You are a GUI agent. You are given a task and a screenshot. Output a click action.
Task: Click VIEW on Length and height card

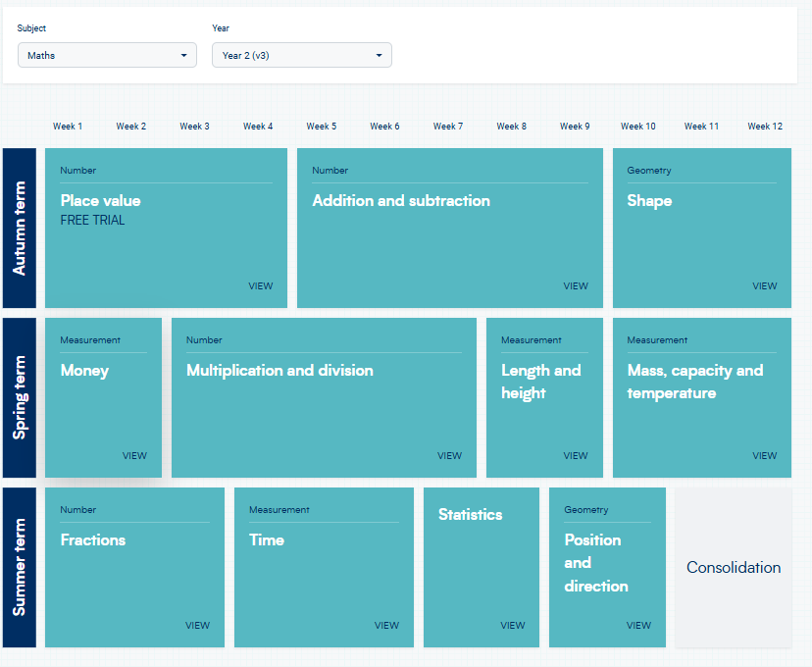576,456
